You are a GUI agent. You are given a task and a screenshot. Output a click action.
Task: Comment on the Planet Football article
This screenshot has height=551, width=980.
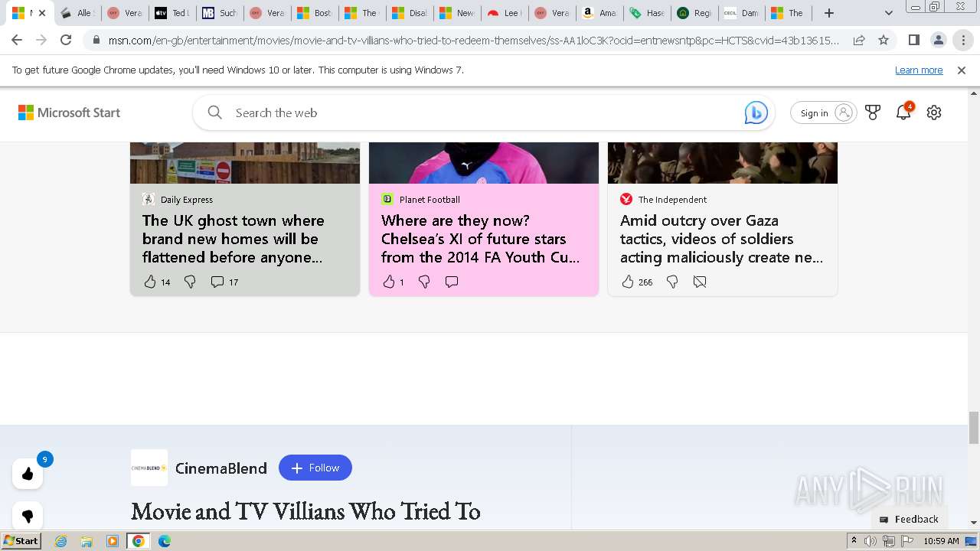[452, 282]
